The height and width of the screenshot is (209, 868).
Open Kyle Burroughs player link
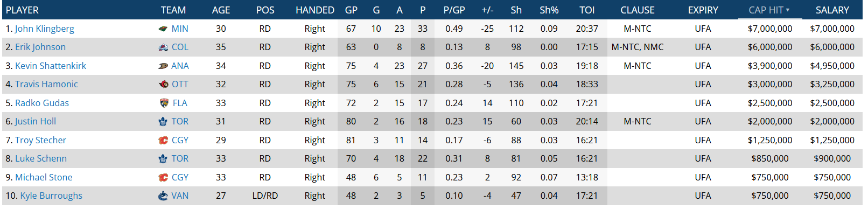[51, 196]
